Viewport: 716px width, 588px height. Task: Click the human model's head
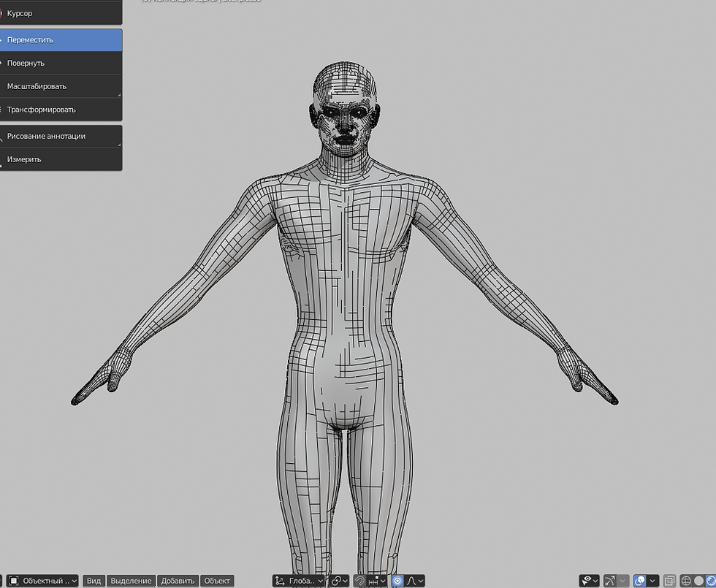pos(345,110)
